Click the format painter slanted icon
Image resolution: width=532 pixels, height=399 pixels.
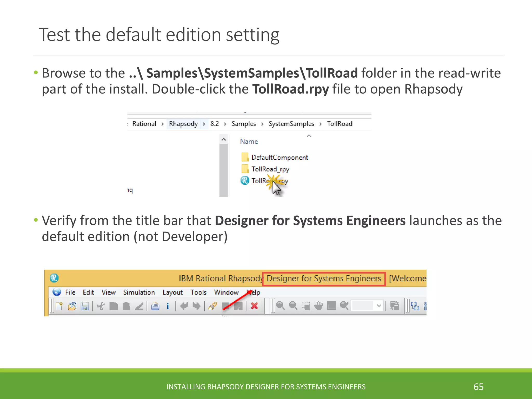(x=139, y=306)
